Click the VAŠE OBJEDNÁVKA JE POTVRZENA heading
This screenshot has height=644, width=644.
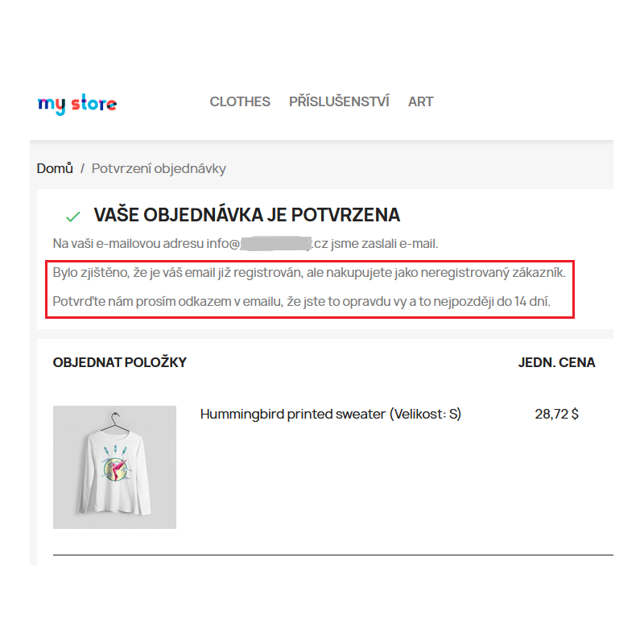(x=247, y=215)
